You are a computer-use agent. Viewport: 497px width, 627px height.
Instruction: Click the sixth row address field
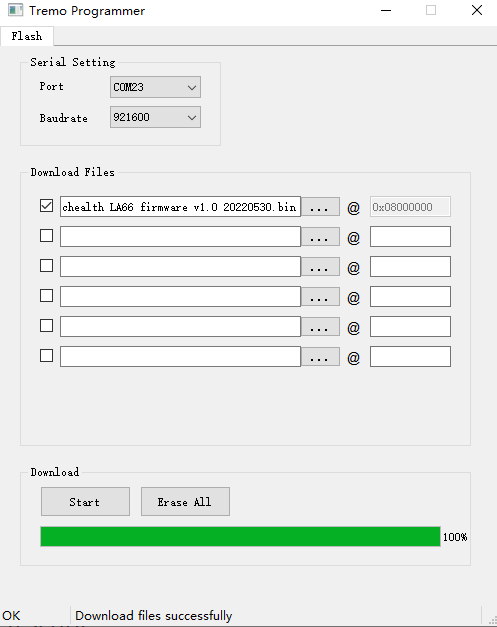click(x=410, y=356)
